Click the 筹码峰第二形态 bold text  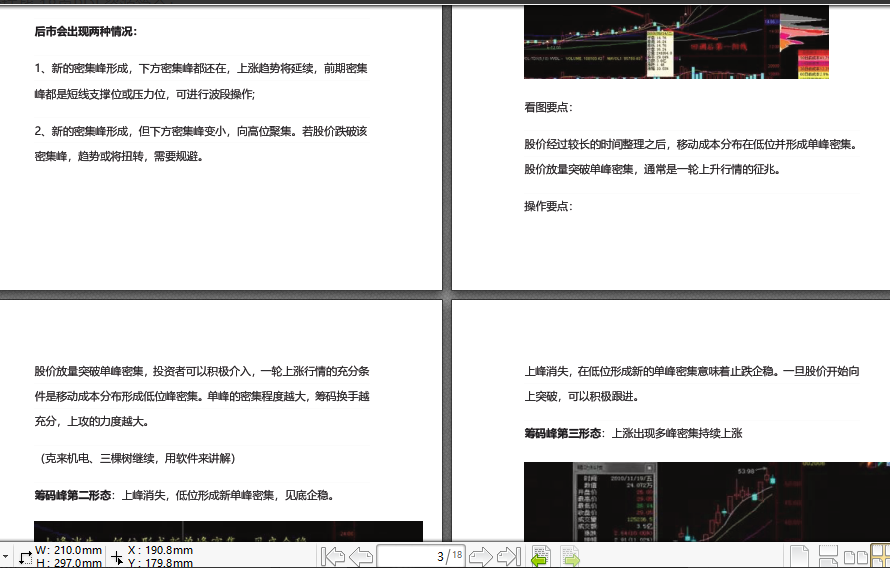click(x=73, y=495)
